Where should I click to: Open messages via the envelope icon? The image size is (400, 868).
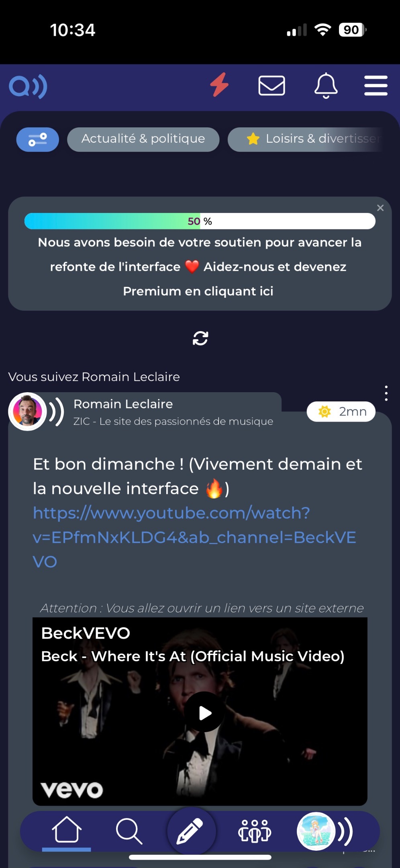[x=271, y=86]
